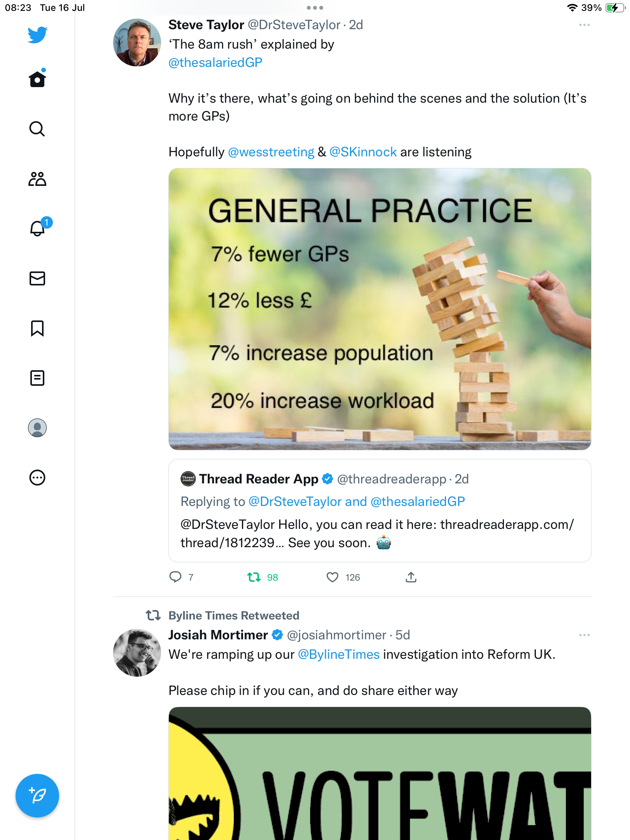
Task: Open Bookmarks icon in sidebar
Action: coord(37,328)
